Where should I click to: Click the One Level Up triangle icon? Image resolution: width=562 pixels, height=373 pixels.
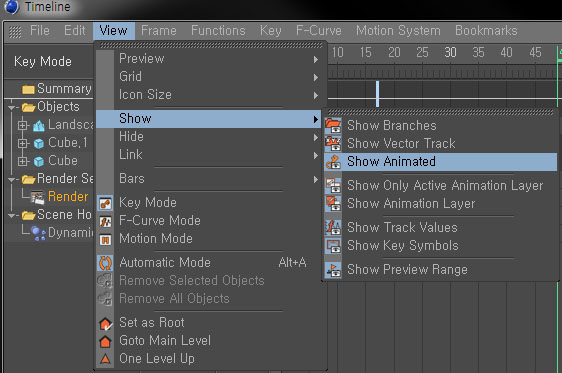coord(105,359)
